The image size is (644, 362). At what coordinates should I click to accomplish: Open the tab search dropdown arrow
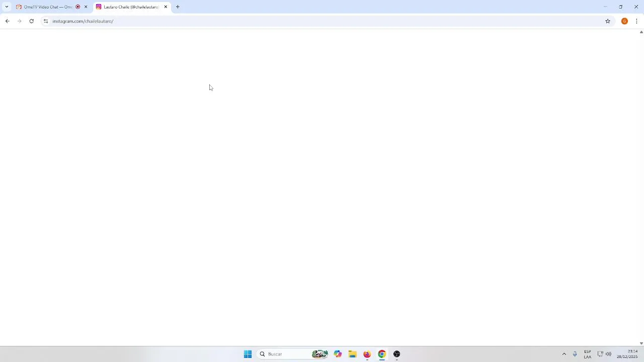pos(7,7)
